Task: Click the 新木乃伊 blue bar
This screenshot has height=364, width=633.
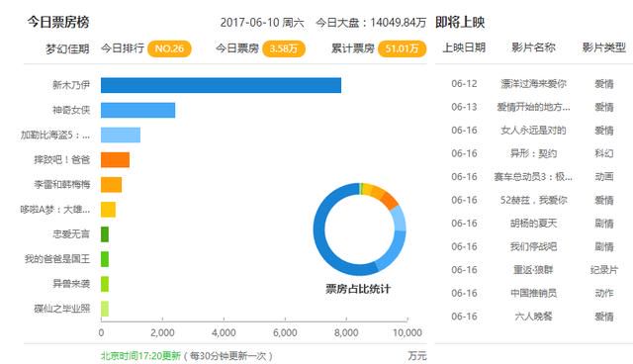Action: 221,85
